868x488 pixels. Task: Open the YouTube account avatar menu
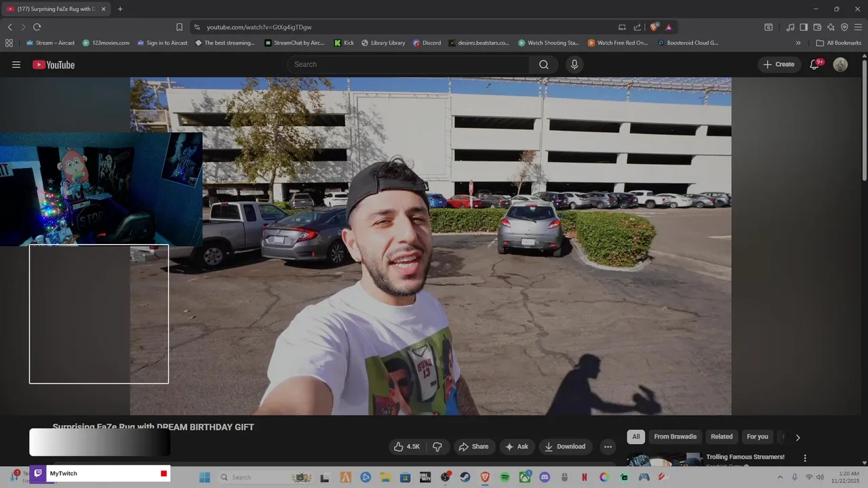pos(840,64)
